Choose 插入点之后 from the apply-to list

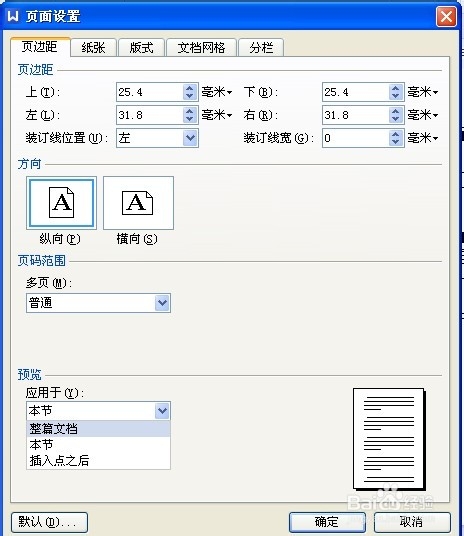pos(98,460)
